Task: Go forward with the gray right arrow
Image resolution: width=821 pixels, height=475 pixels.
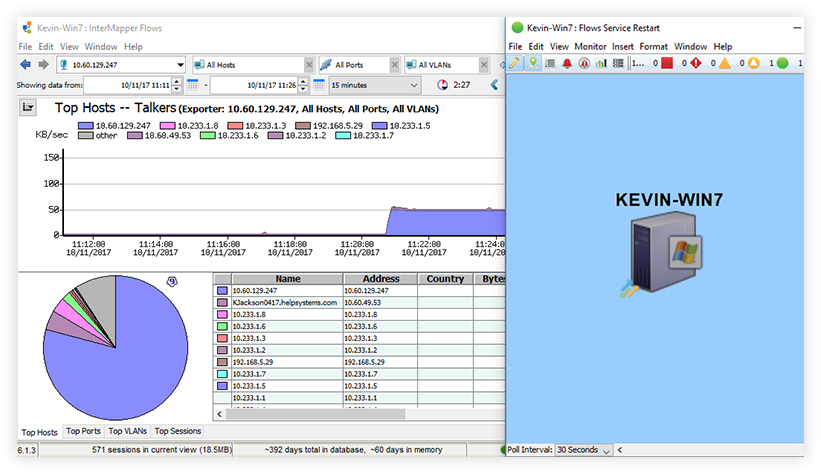Action: [x=43, y=64]
